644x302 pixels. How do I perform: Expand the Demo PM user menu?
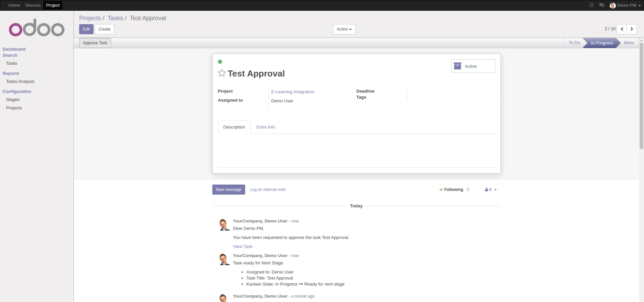[x=625, y=5]
